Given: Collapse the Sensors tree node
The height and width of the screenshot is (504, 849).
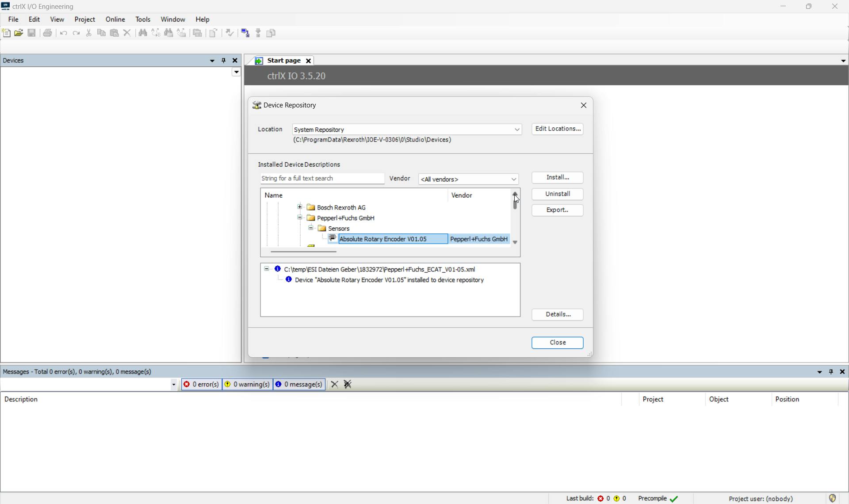Looking at the screenshot, I should [x=311, y=228].
